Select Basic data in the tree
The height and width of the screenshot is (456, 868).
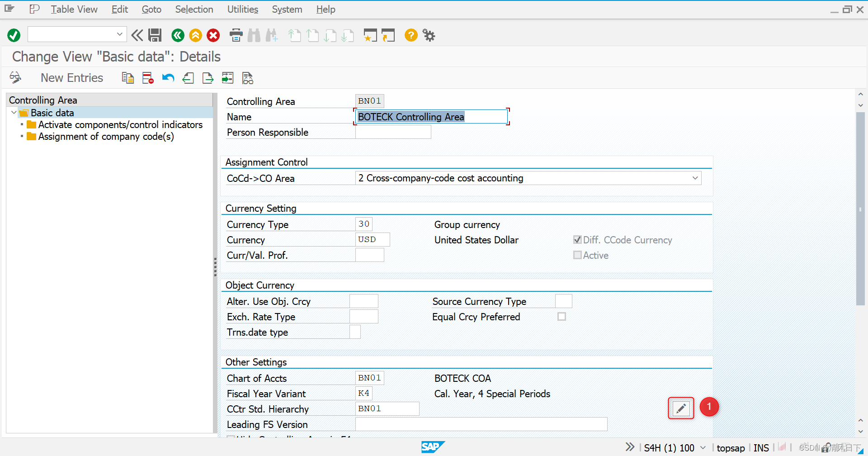[x=52, y=113]
